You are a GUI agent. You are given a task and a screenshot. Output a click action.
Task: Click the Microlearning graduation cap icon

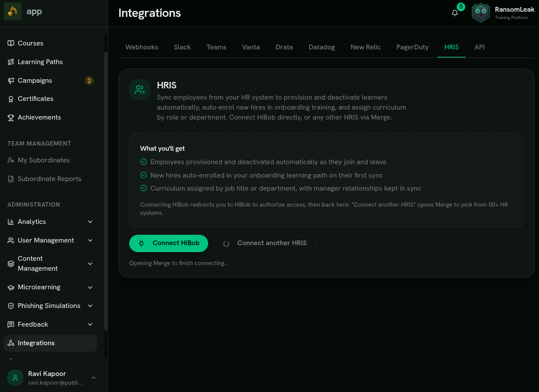(x=11, y=287)
